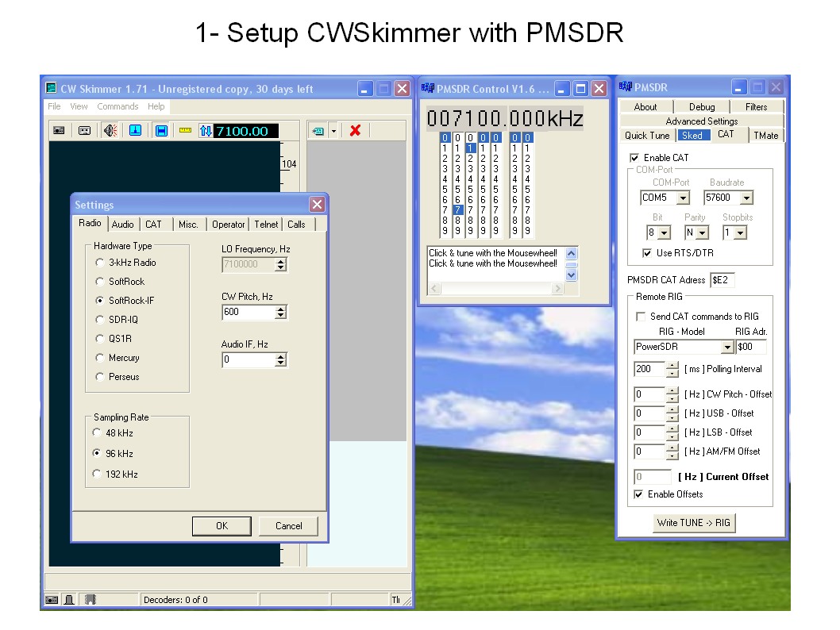Uncheck the Enable CAT checkbox
This screenshot has height=630, width=840.
click(634, 158)
